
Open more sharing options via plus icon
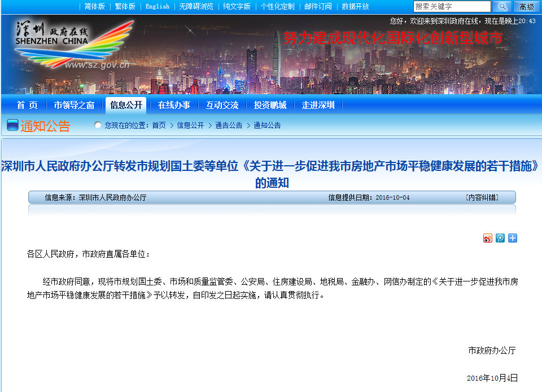coord(513,238)
